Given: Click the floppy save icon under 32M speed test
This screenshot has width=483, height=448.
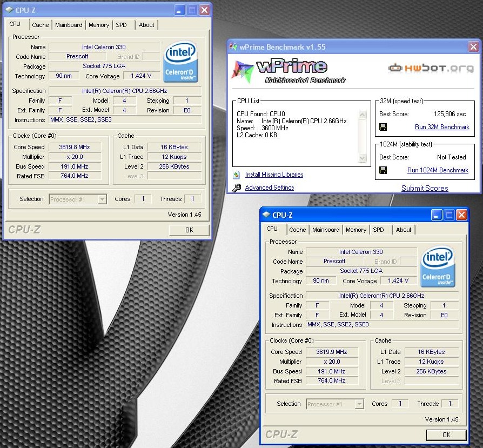Looking at the screenshot, I should pos(383,127).
